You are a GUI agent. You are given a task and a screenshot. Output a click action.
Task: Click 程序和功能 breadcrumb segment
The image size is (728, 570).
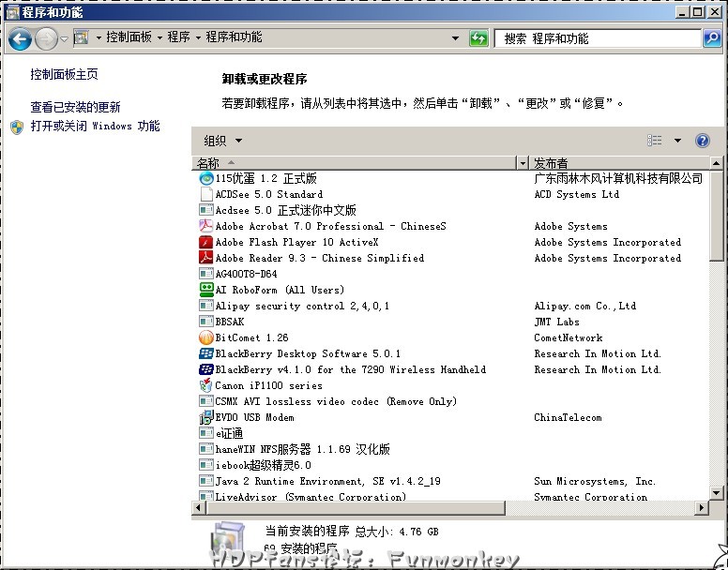(234, 37)
